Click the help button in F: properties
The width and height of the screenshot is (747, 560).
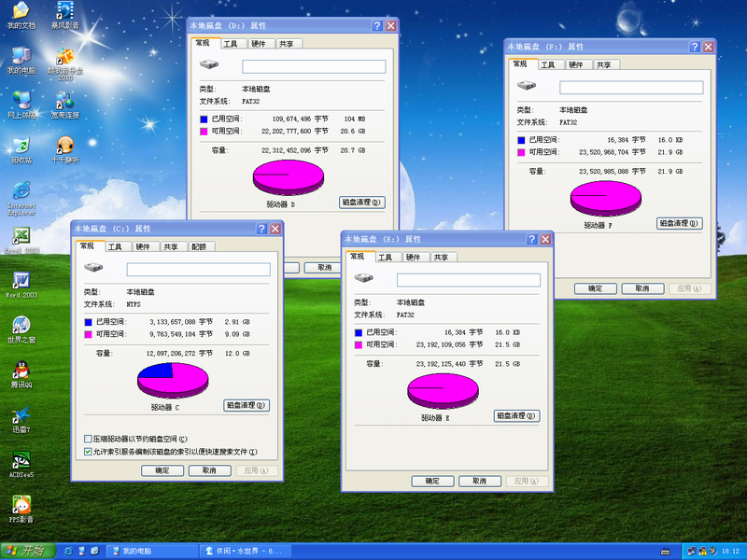coord(695,47)
